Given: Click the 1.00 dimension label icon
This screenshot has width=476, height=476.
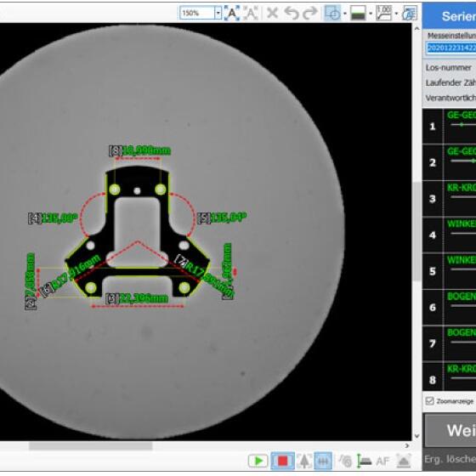Looking at the screenshot, I should (x=383, y=13).
